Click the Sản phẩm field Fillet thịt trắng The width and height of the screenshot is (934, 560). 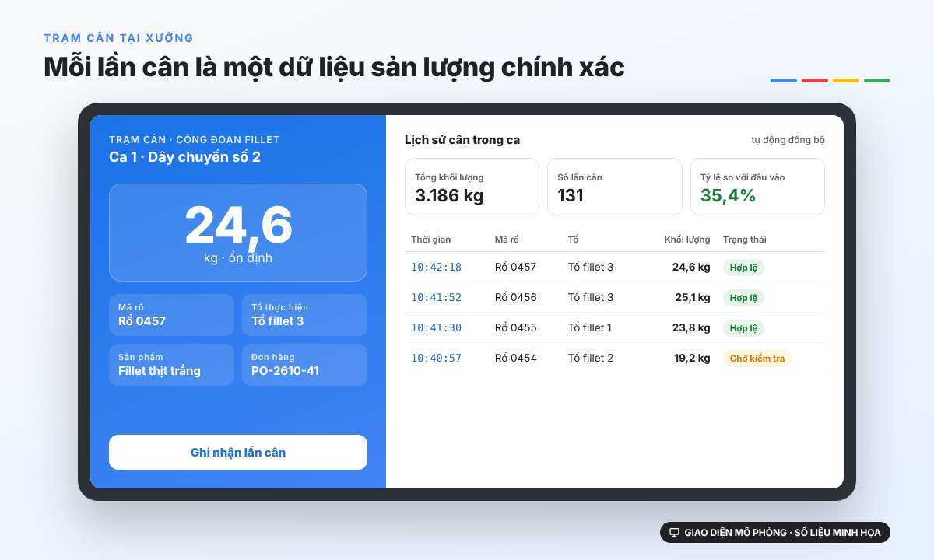pyautogui.click(x=171, y=365)
